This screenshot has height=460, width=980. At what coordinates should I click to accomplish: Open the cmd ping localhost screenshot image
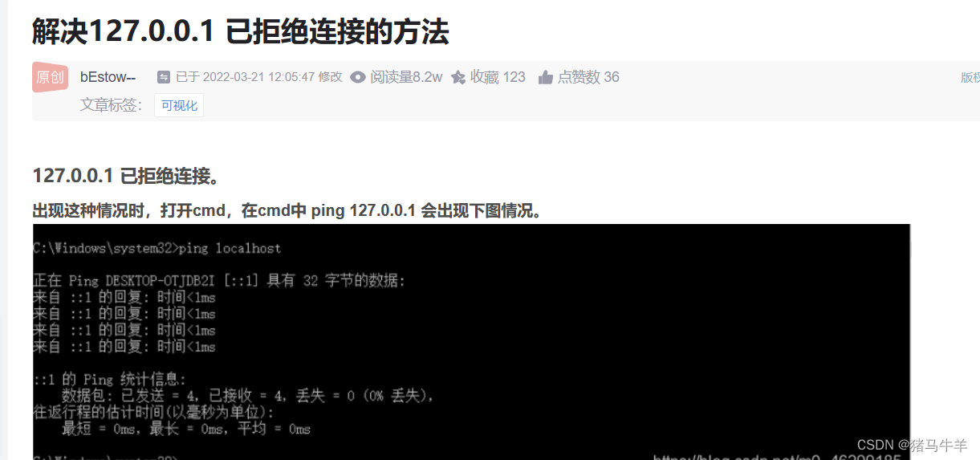471,342
